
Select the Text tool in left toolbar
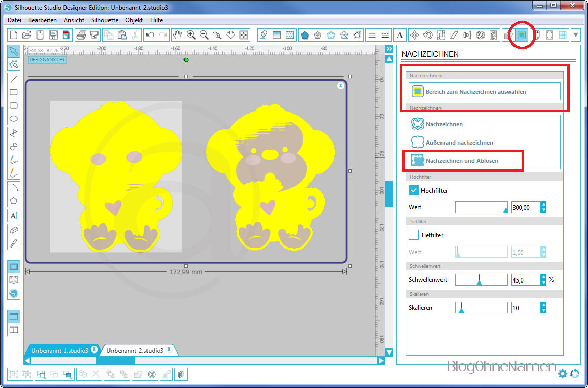[14, 216]
